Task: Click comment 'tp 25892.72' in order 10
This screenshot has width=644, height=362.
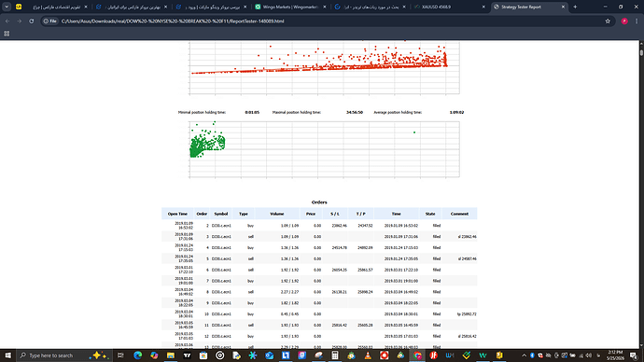Action: [467, 314]
